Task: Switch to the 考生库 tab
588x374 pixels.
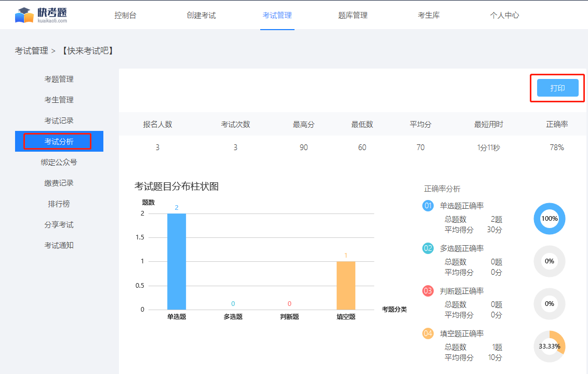Action: [x=429, y=16]
